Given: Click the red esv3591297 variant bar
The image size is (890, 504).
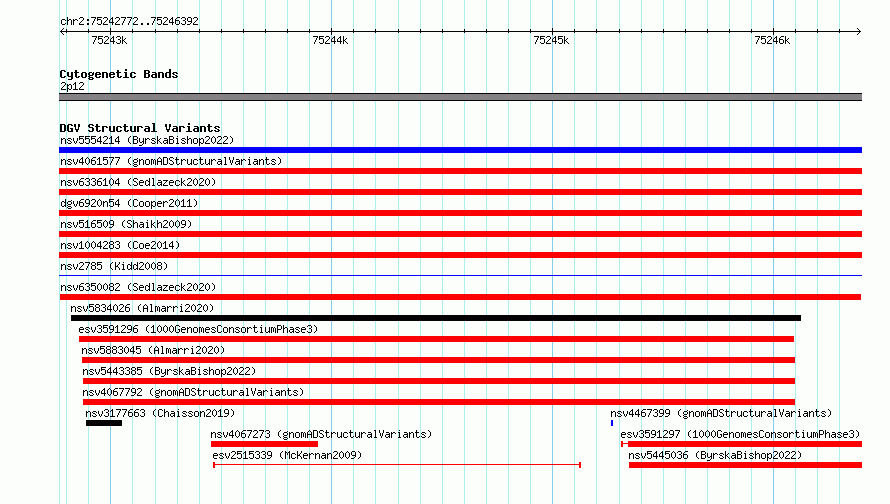Looking at the screenshot, I should click(x=742, y=444).
